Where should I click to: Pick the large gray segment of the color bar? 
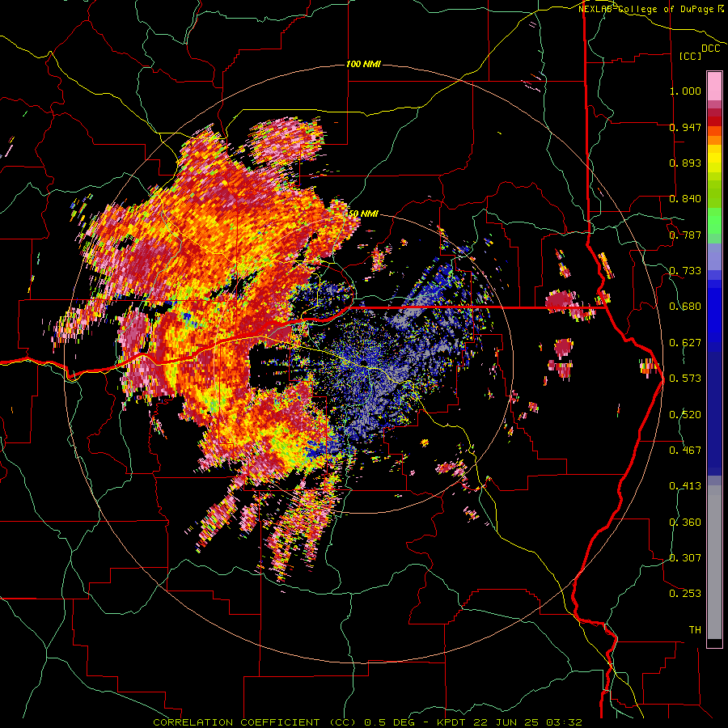(x=714, y=562)
